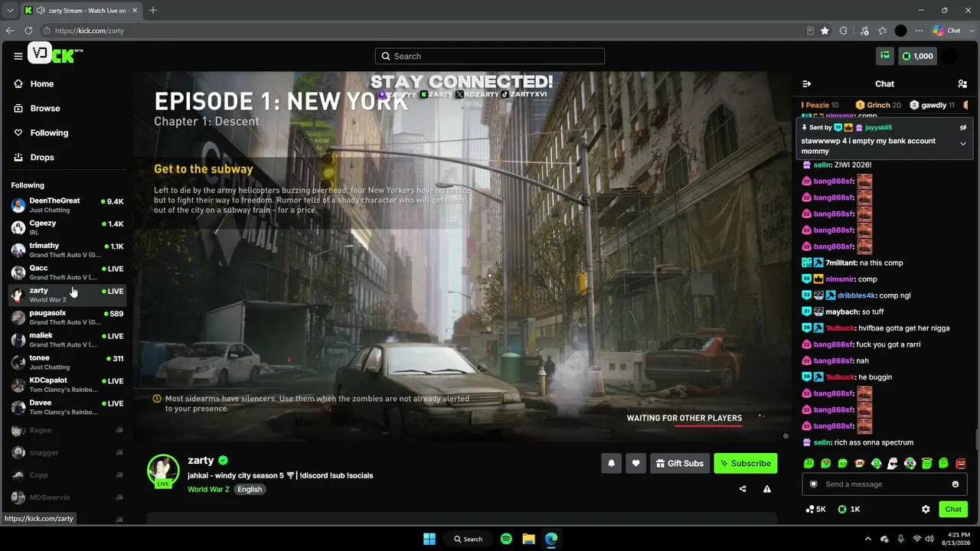The image size is (980, 551).
Task: Open the browser profile avatar menu
Action: (900, 31)
